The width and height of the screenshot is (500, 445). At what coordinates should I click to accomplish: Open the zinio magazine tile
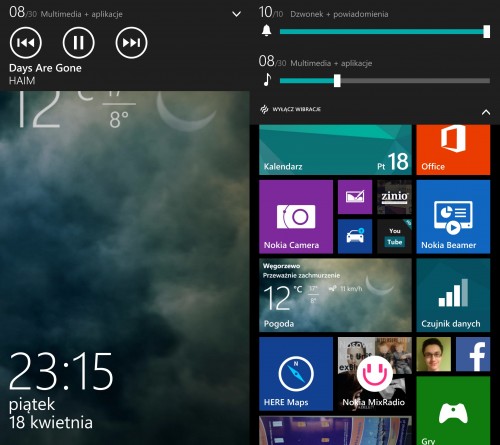pos(394,197)
